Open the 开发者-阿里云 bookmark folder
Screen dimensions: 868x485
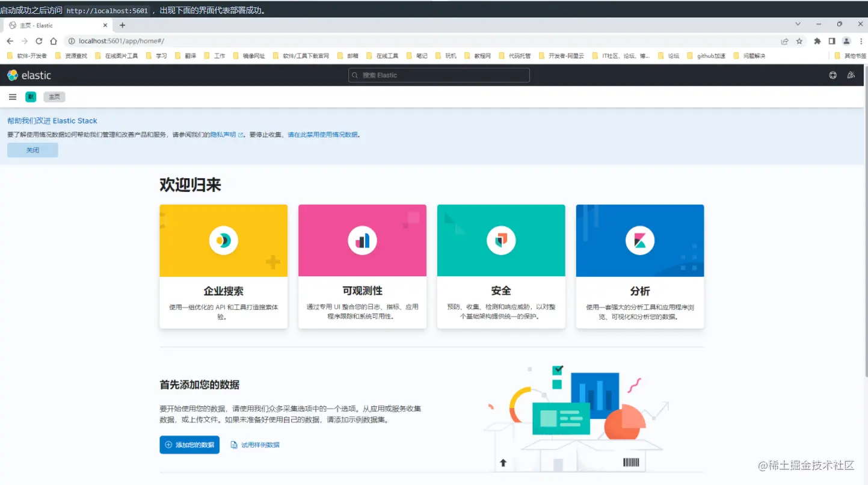561,56
